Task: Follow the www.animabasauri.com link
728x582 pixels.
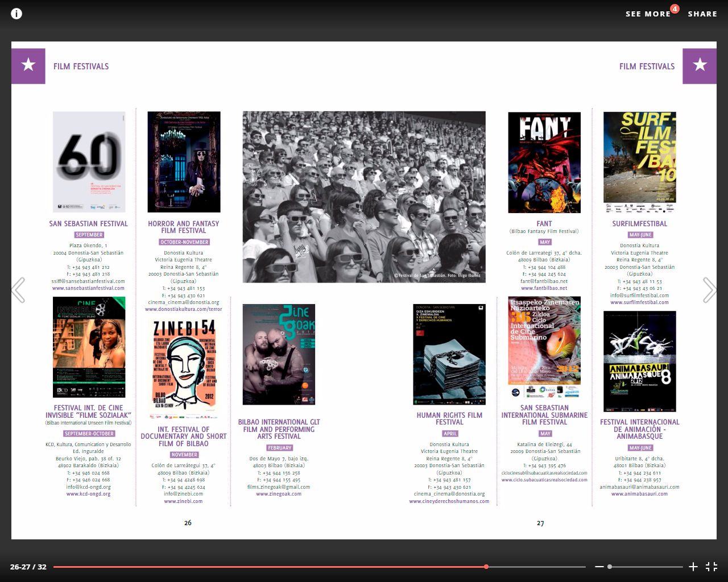Action: (x=639, y=494)
